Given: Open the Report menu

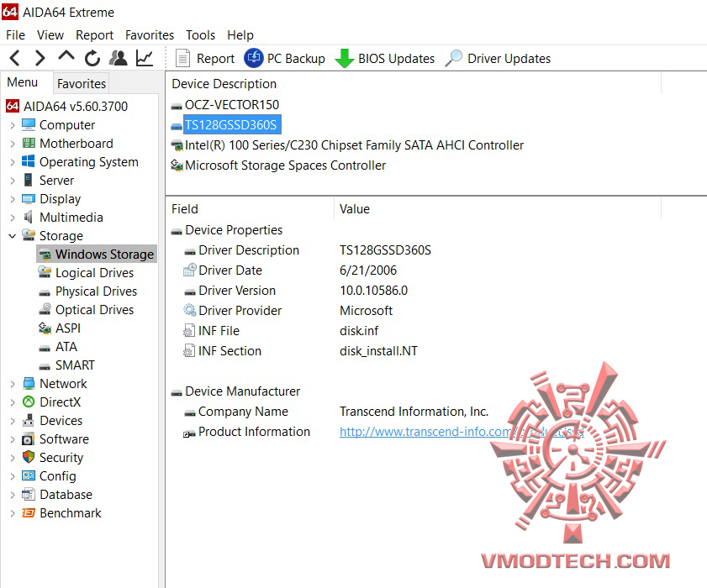Looking at the screenshot, I should click(94, 34).
